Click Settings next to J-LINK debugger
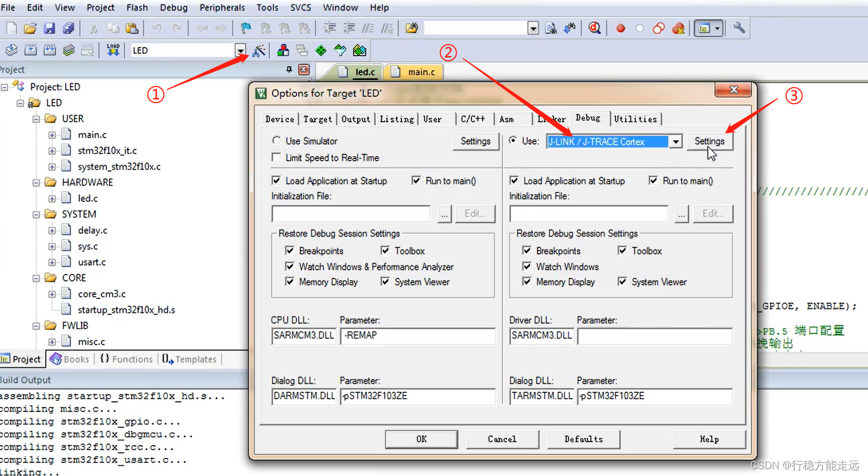The width and height of the screenshot is (868, 476). [710, 141]
